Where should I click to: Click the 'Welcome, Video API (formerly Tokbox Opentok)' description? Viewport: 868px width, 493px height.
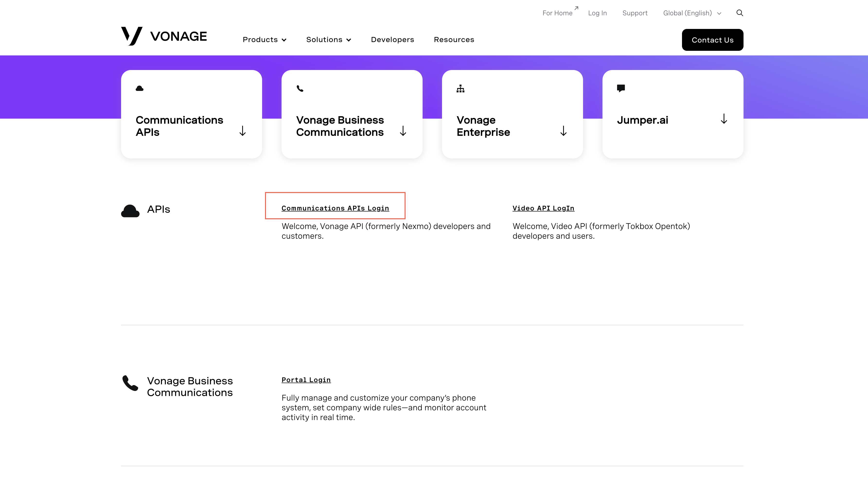point(601,231)
